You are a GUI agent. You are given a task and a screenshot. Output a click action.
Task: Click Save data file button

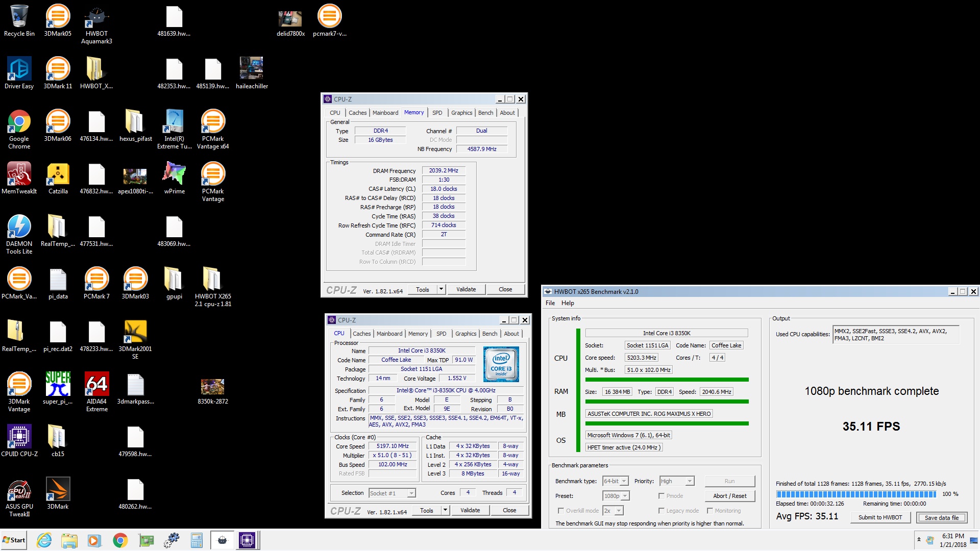pos(941,517)
